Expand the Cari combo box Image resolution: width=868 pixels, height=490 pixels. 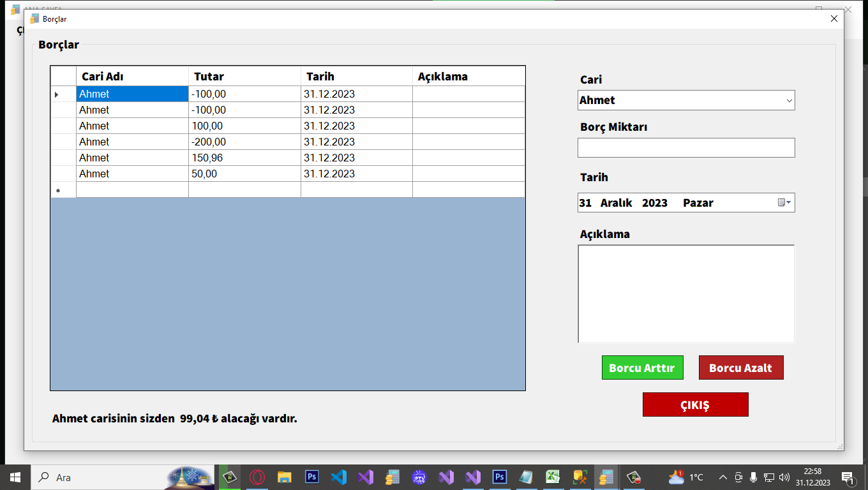(789, 101)
